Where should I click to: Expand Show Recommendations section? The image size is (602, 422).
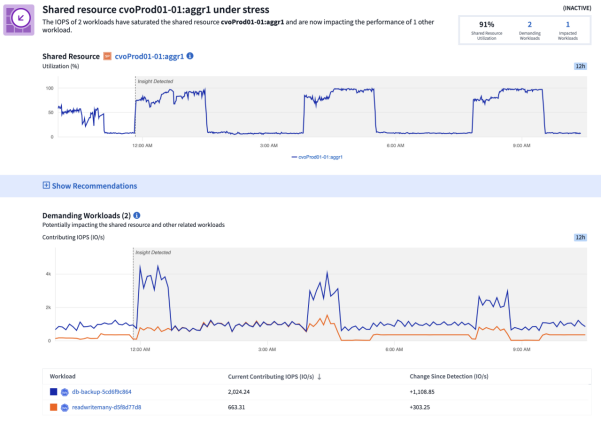tap(94, 185)
